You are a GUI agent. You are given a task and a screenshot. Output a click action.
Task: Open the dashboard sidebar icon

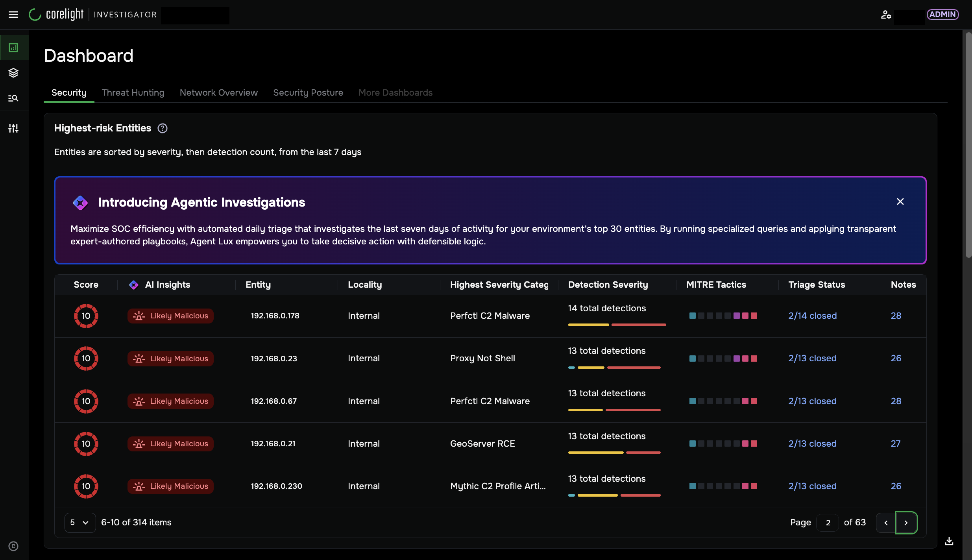point(13,48)
